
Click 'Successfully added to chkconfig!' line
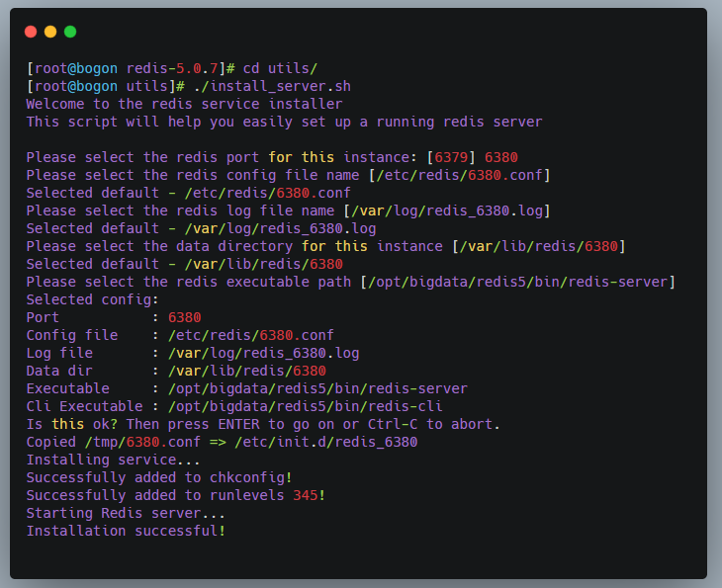pos(159,477)
